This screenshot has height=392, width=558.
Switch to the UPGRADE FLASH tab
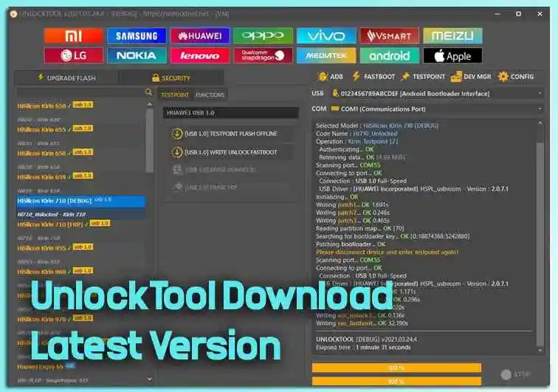(x=66, y=78)
